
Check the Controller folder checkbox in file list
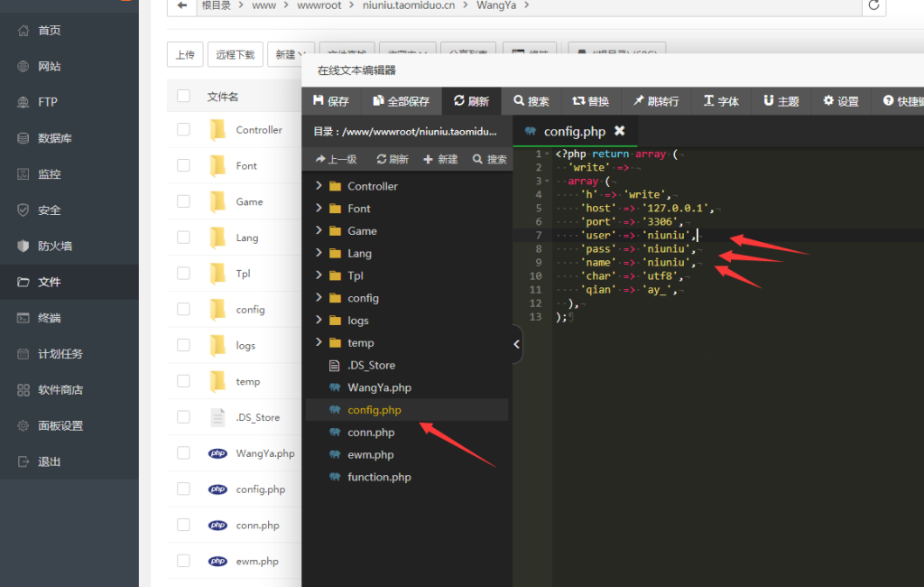pyautogui.click(x=184, y=130)
